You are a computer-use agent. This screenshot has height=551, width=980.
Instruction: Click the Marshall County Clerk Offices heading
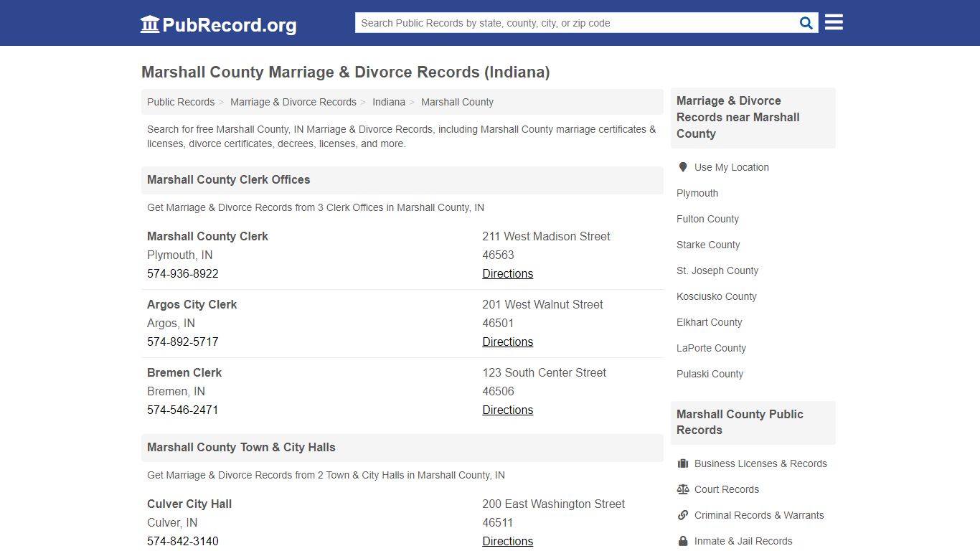(229, 179)
